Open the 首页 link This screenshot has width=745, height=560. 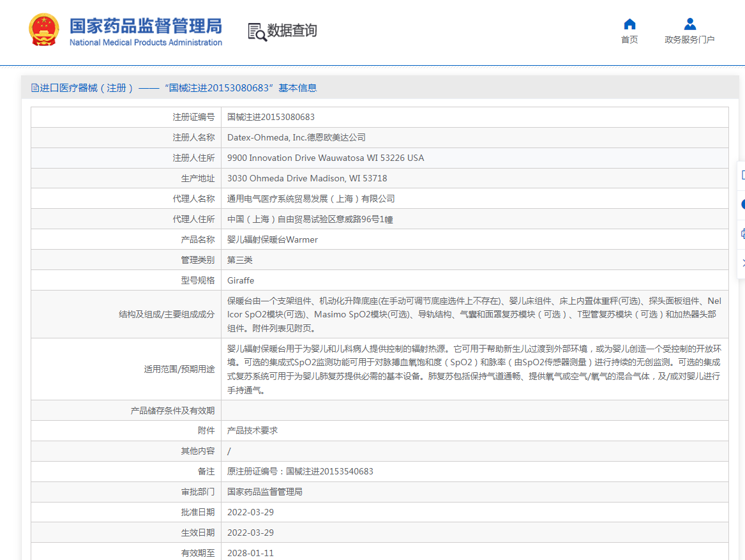(629, 40)
